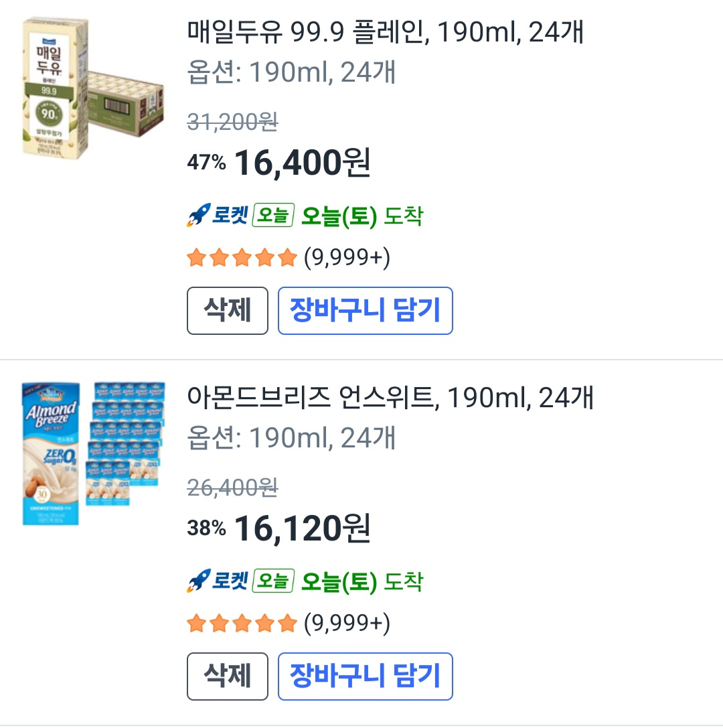Click the crossed-out 26,400원 original price
The image size is (723, 728).
coord(232,488)
